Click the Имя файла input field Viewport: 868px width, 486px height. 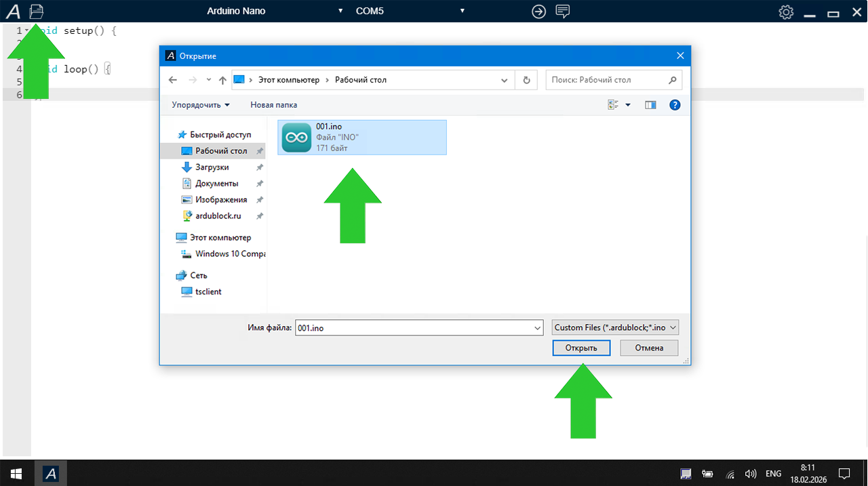point(414,327)
